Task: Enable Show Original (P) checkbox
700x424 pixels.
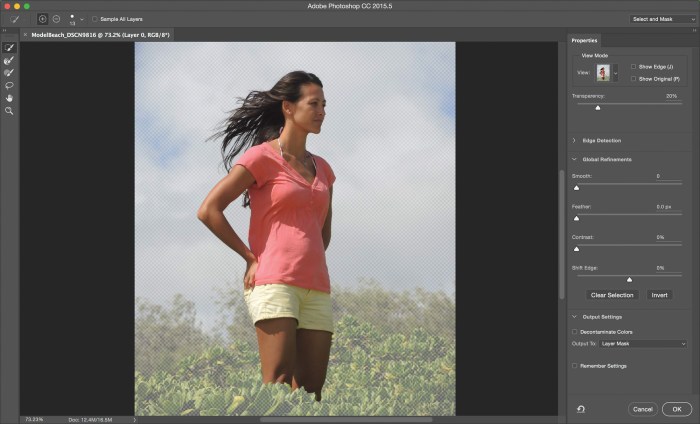Action: [x=633, y=79]
